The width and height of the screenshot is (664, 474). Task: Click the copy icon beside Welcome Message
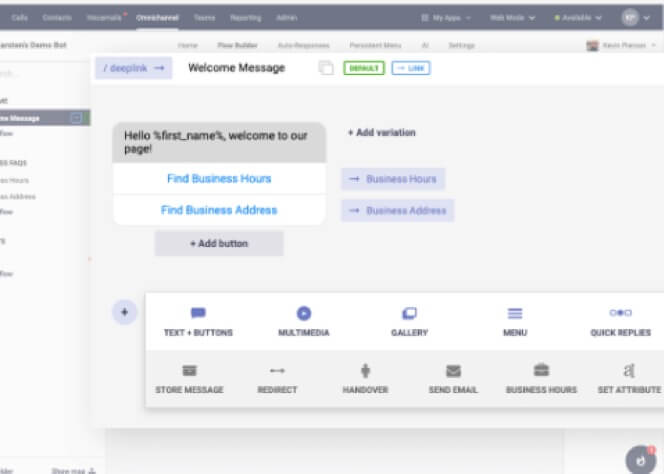point(326,68)
